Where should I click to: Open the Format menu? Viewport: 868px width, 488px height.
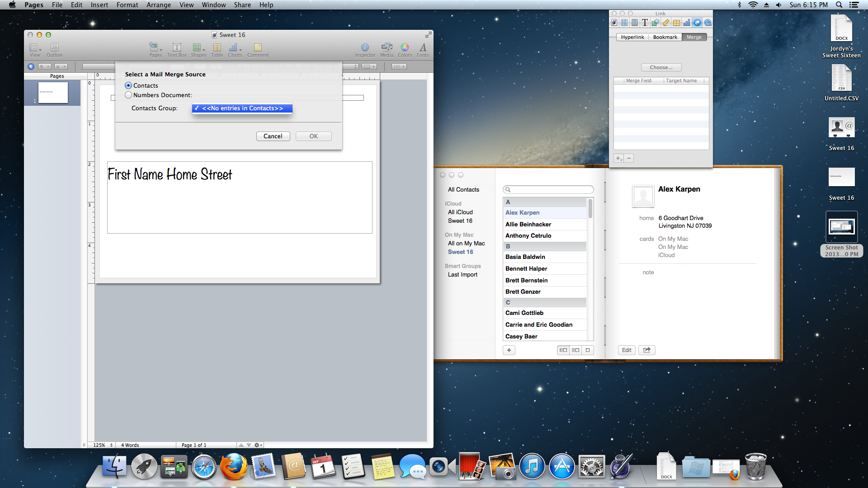[x=127, y=5]
